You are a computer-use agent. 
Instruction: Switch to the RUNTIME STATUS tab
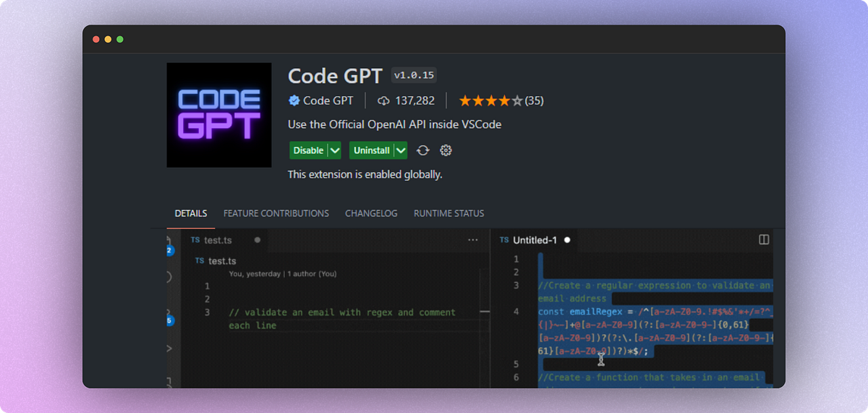pos(449,213)
